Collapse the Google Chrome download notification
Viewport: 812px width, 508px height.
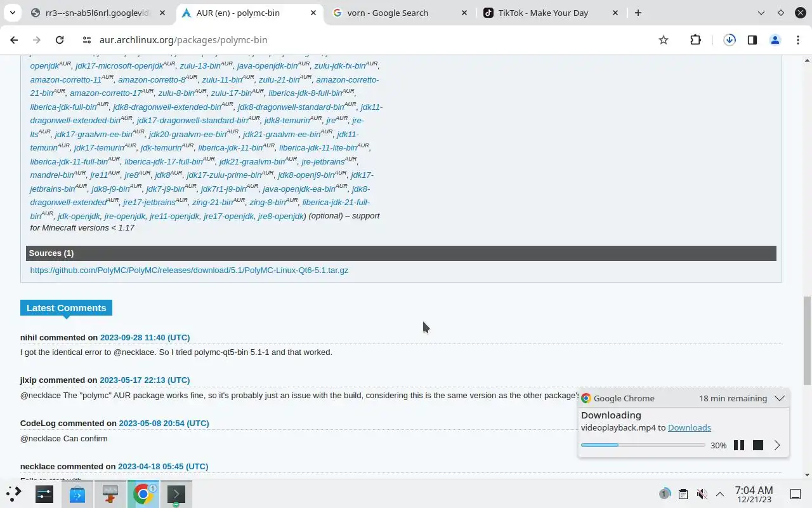(780, 398)
